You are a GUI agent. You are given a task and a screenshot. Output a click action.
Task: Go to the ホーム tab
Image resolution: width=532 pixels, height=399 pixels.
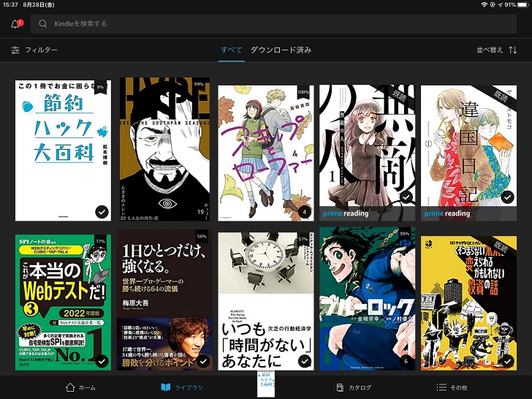(x=80, y=387)
